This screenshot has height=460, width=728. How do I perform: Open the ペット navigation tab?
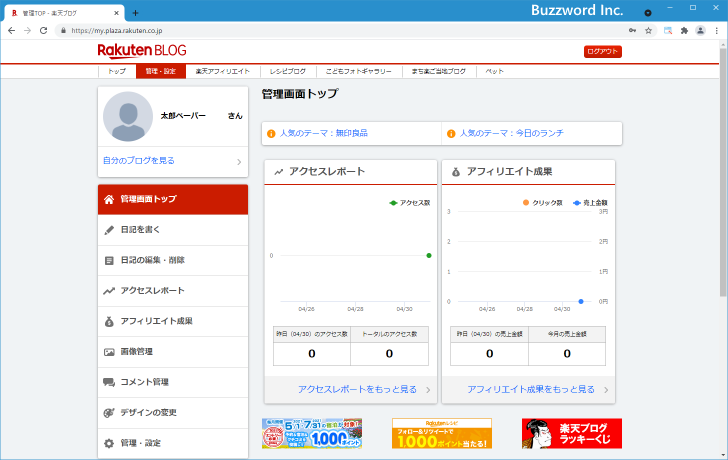[x=494, y=71]
